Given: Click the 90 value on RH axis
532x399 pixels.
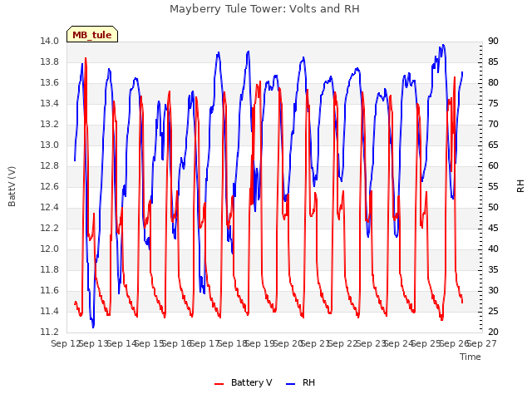Looking at the screenshot, I should (493, 42).
